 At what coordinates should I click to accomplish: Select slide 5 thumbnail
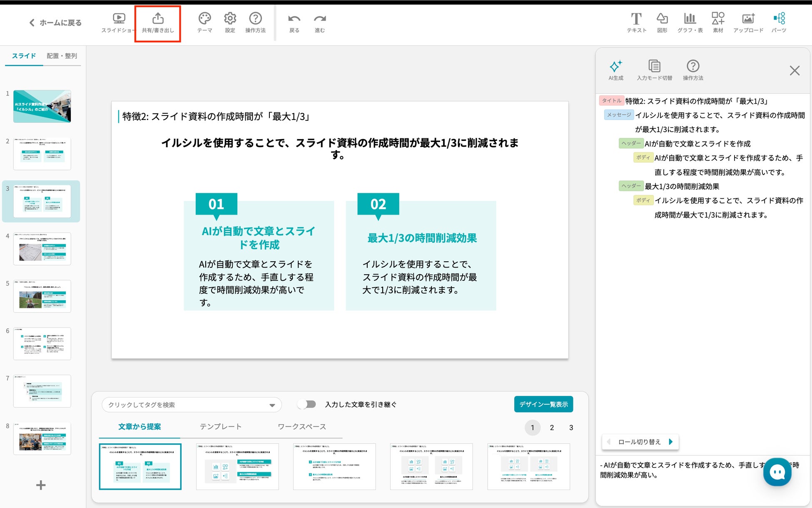(42, 296)
